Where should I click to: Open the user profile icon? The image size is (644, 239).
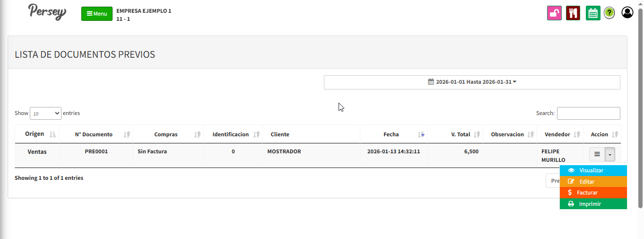tap(627, 13)
